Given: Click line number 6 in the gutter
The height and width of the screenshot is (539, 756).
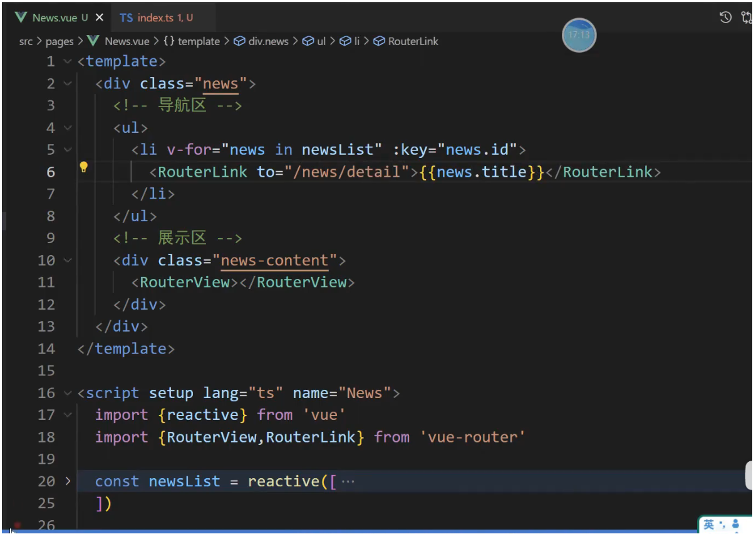Looking at the screenshot, I should tap(51, 172).
